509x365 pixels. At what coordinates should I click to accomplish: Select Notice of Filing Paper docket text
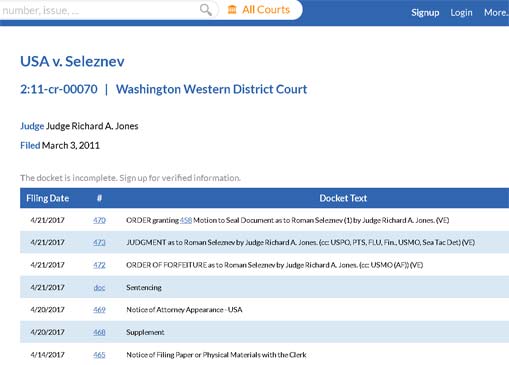point(216,355)
